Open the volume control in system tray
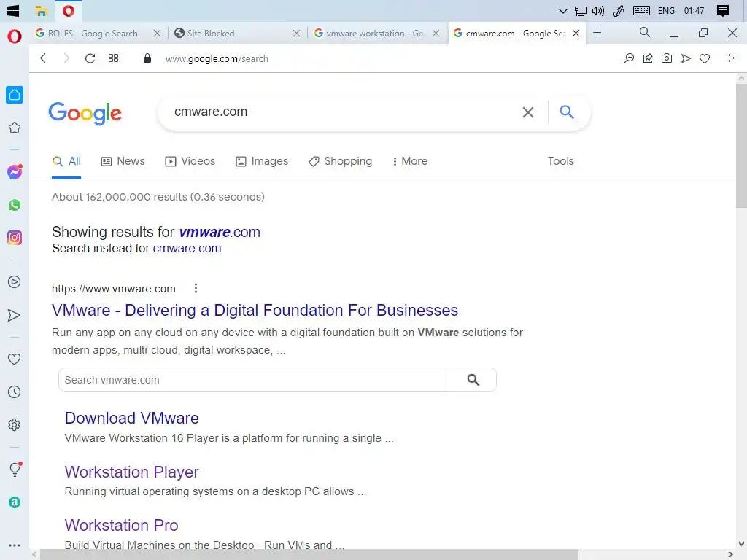Screen dimensions: 747x560 pos(598,10)
